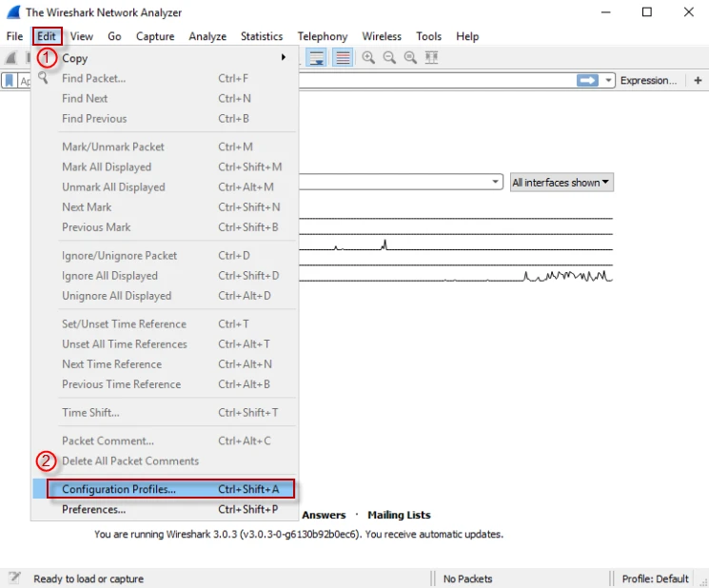Viewport: 709px width, 588px height.
Task: Click the expert information status bar icon
Action: 14,578
